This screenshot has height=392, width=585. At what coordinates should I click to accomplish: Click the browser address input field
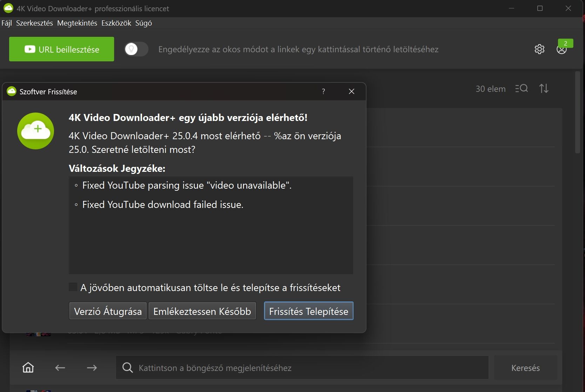click(302, 367)
